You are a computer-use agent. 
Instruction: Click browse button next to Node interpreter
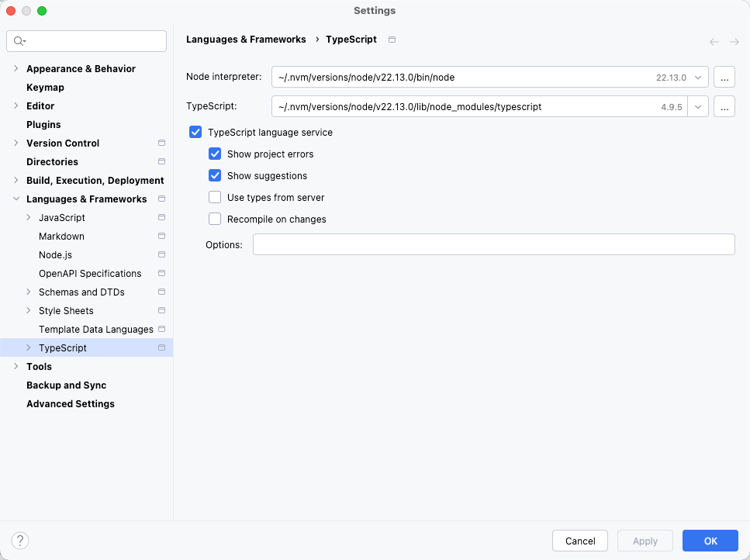coord(724,77)
